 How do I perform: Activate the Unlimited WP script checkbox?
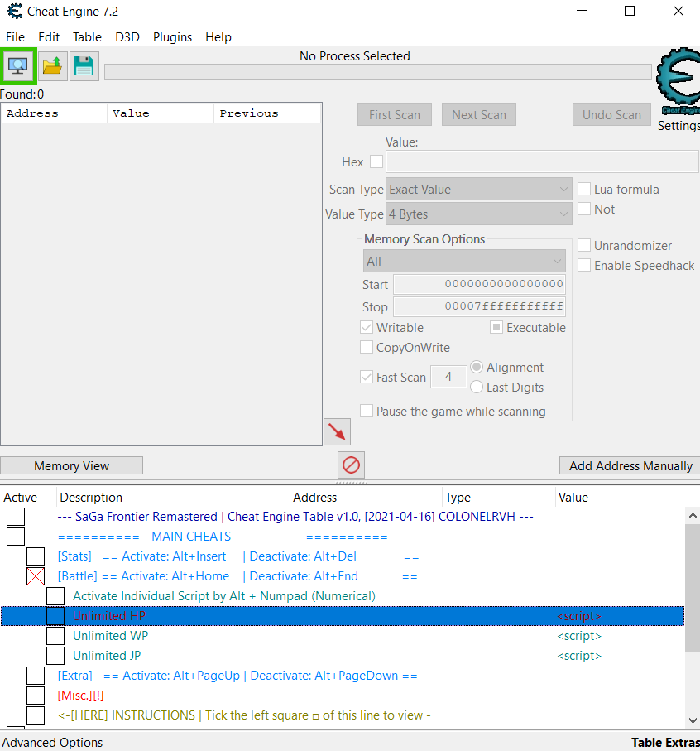(x=55, y=636)
